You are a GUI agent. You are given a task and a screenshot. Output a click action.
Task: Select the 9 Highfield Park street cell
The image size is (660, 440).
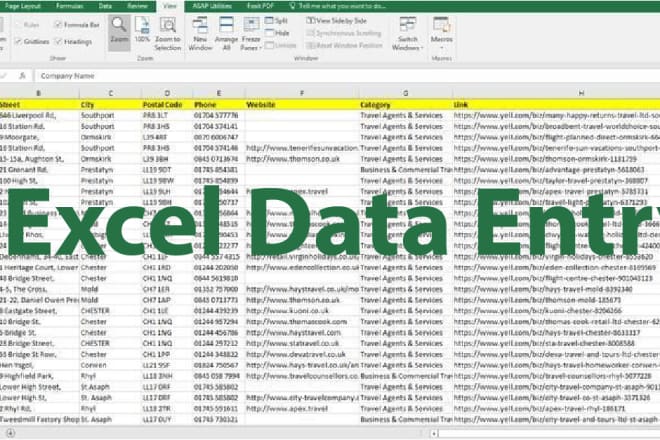pyautogui.click(x=40, y=376)
